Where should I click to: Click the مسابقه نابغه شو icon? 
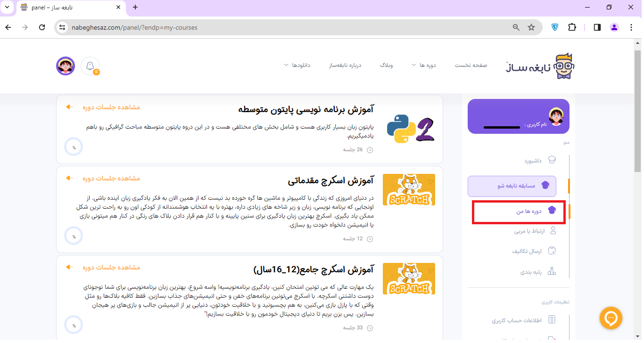pyautogui.click(x=545, y=186)
